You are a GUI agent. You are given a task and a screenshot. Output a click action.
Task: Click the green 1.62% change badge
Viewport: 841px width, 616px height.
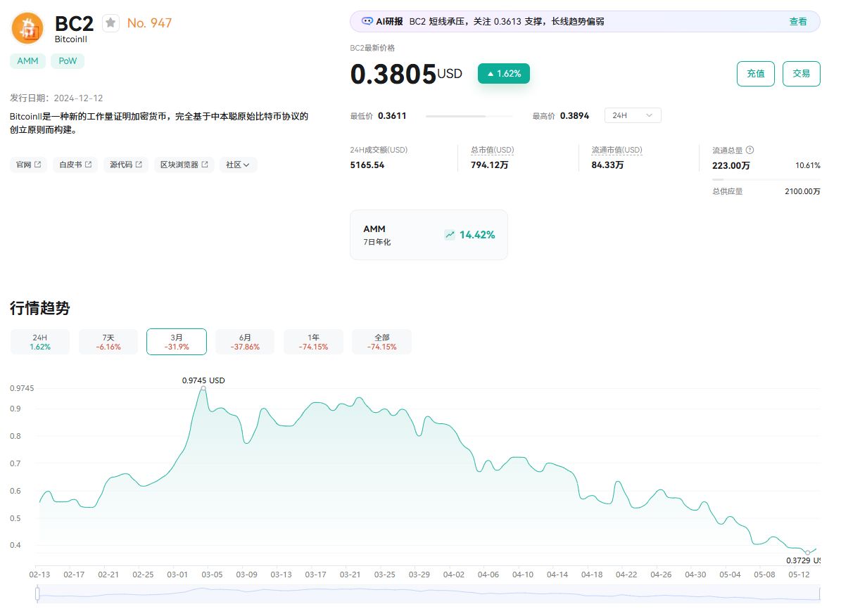pyautogui.click(x=504, y=73)
